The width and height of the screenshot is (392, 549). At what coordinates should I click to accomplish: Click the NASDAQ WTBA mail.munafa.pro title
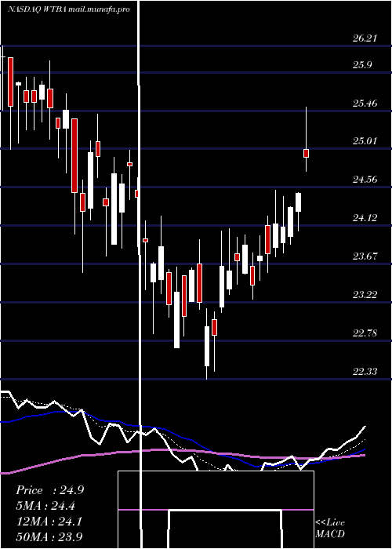point(69,9)
